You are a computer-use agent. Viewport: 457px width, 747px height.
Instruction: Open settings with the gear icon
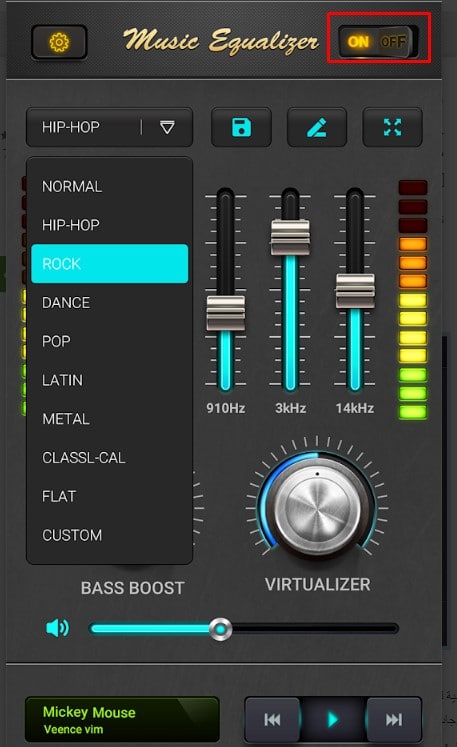[x=59, y=42]
